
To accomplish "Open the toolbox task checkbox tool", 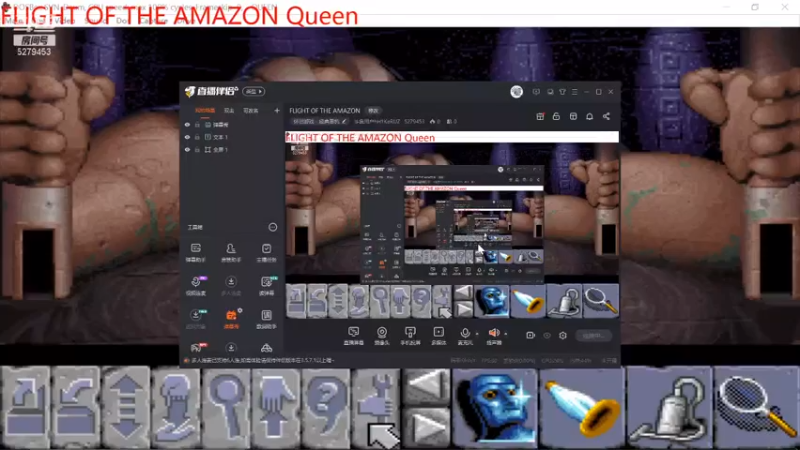I will [x=266, y=252].
